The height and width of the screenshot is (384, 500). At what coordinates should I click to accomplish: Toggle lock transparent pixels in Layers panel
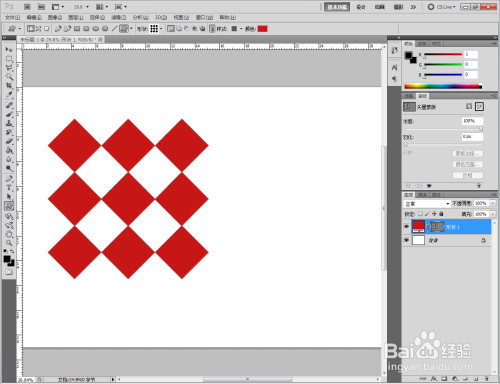[420, 214]
